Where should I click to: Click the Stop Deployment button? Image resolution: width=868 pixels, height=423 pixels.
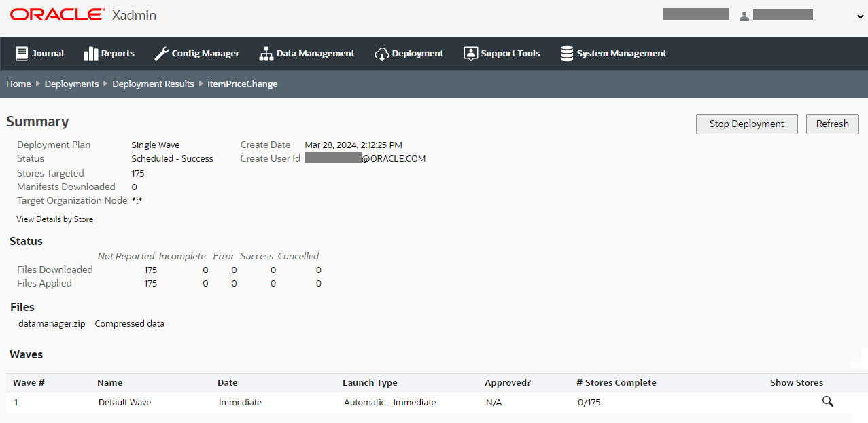pos(746,124)
